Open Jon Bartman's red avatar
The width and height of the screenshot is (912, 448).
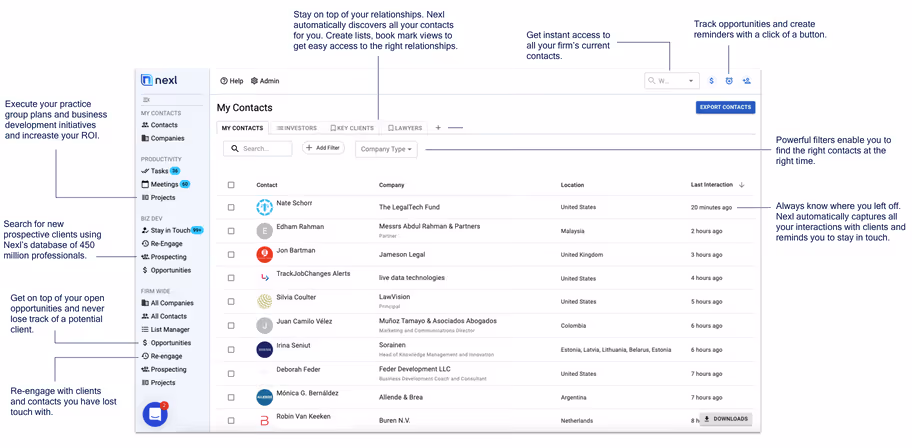tap(264, 254)
